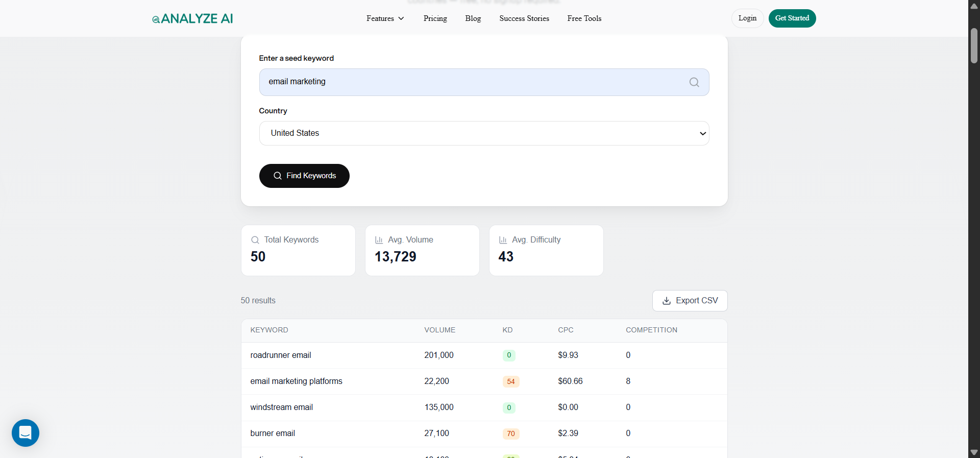Open the Country dropdown
Screen dimensions: 980x458
click(x=484, y=133)
